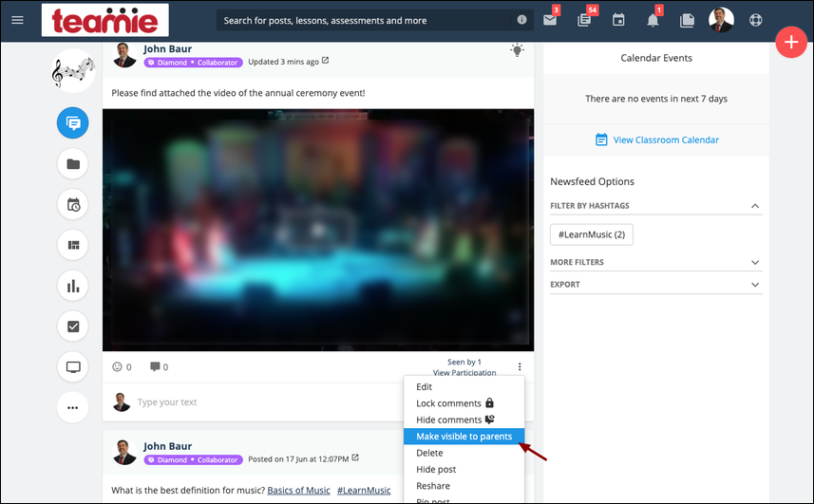The width and height of the screenshot is (814, 504).
Task: Open the more options ellipsis sidebar icon
Action: pos(73,407)
